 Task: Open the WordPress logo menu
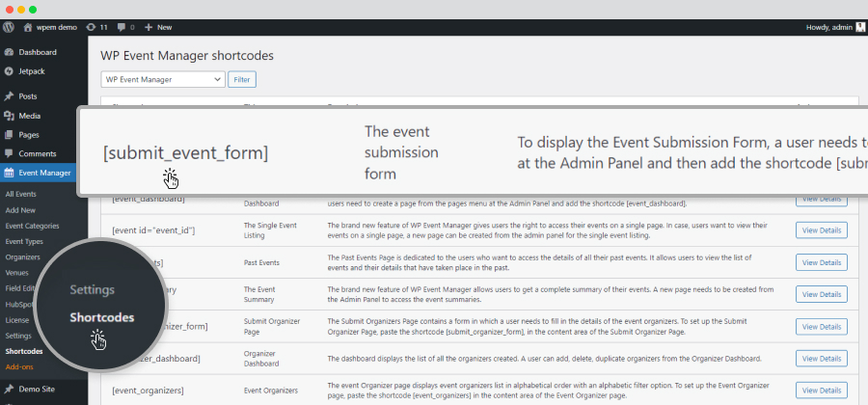point(9,27)
